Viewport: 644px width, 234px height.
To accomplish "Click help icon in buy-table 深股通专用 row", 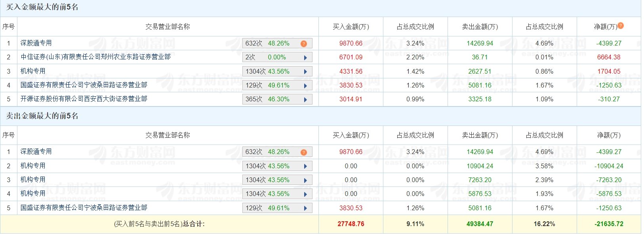I will point(304,44).
